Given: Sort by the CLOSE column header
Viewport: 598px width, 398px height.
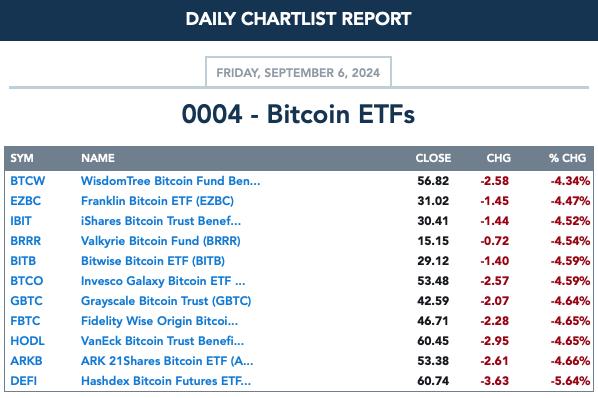Looking at the screenshot, I should 433,158.
